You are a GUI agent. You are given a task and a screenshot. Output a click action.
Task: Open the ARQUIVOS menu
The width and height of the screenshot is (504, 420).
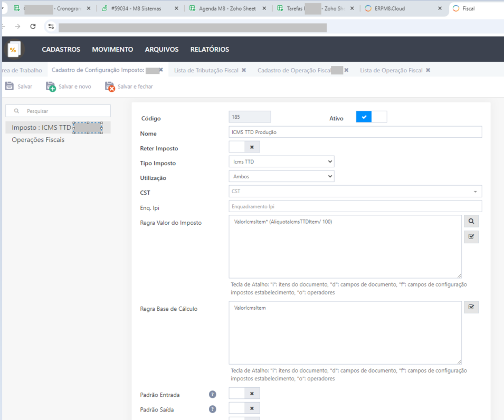coord(161,49)
